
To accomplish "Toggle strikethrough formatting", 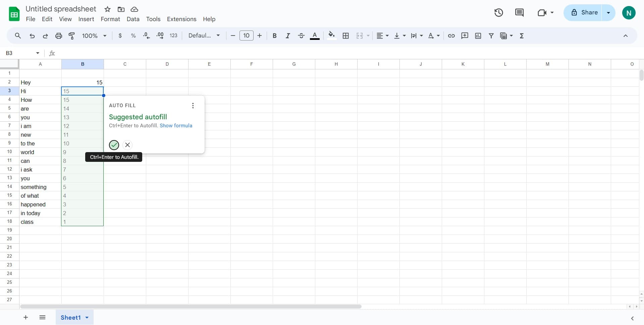I will click(301, 36).
